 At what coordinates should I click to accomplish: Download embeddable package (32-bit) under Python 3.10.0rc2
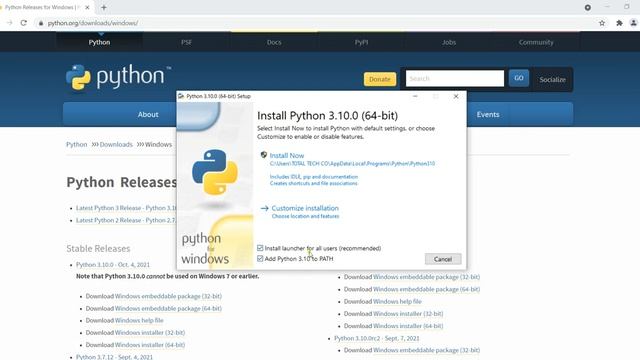tap(427, 350)
